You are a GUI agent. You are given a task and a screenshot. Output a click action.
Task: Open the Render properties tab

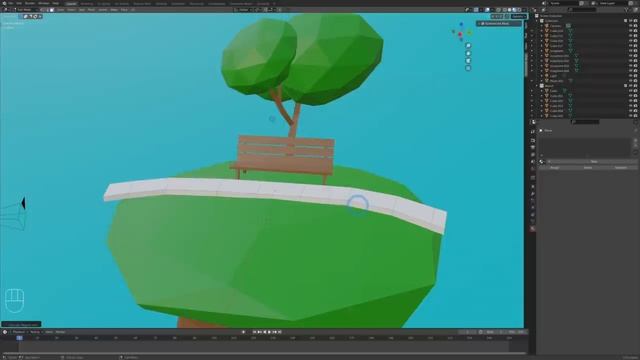click(533, 140)
